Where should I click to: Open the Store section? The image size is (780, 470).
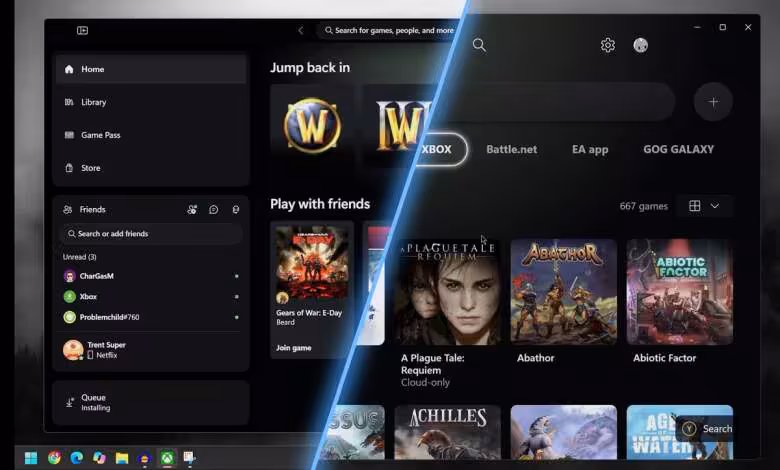[x=151, y=168]
